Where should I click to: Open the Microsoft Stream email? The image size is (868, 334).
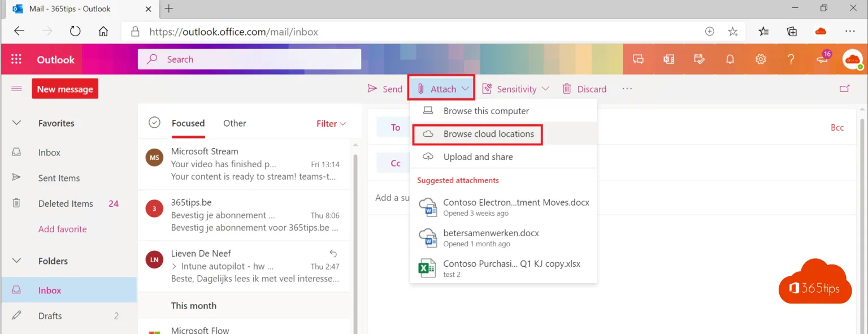coord(244,164)
